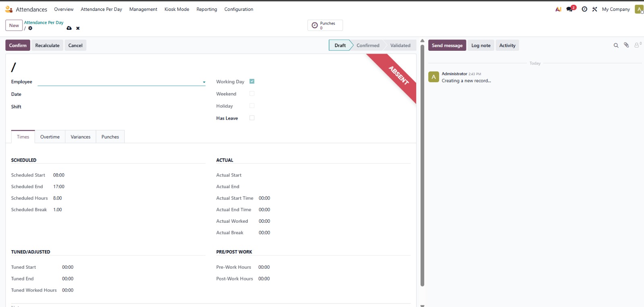Image resolution: width=644 pixels, height=307 pixels.
Task: Discard changes with the X icon
Action: point(78,28)
